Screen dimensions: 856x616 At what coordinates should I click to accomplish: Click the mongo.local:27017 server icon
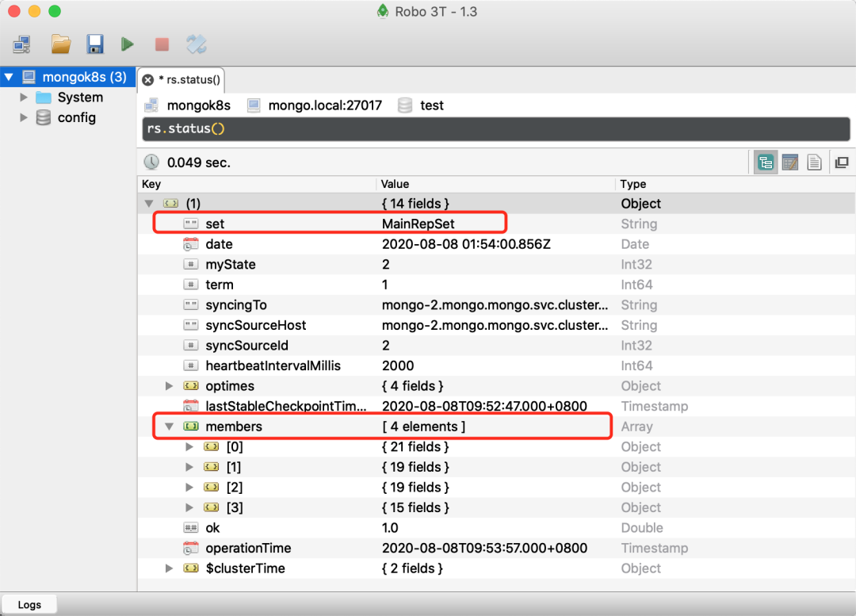tap(254, 105)
